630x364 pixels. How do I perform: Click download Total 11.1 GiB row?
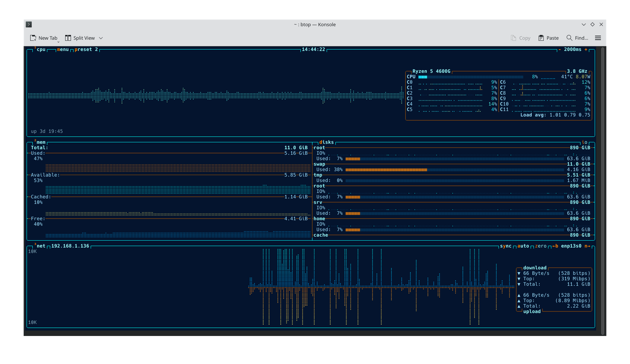[x=554, y=284]
